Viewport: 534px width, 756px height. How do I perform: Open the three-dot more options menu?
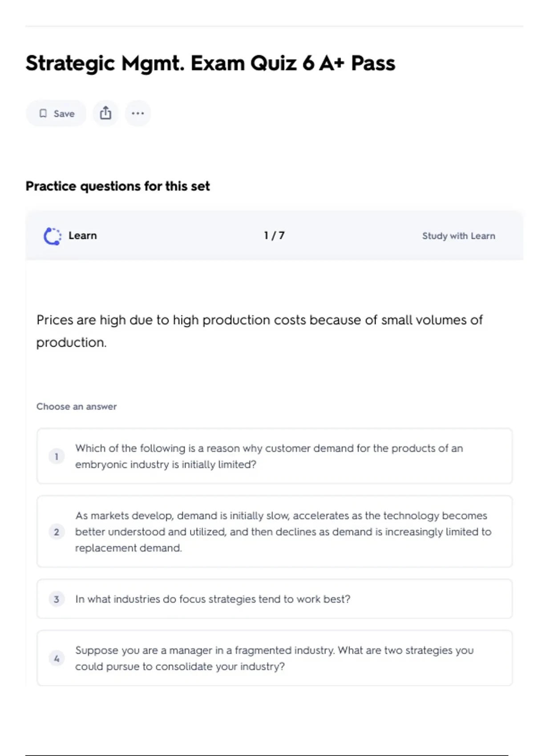[138, 113]
